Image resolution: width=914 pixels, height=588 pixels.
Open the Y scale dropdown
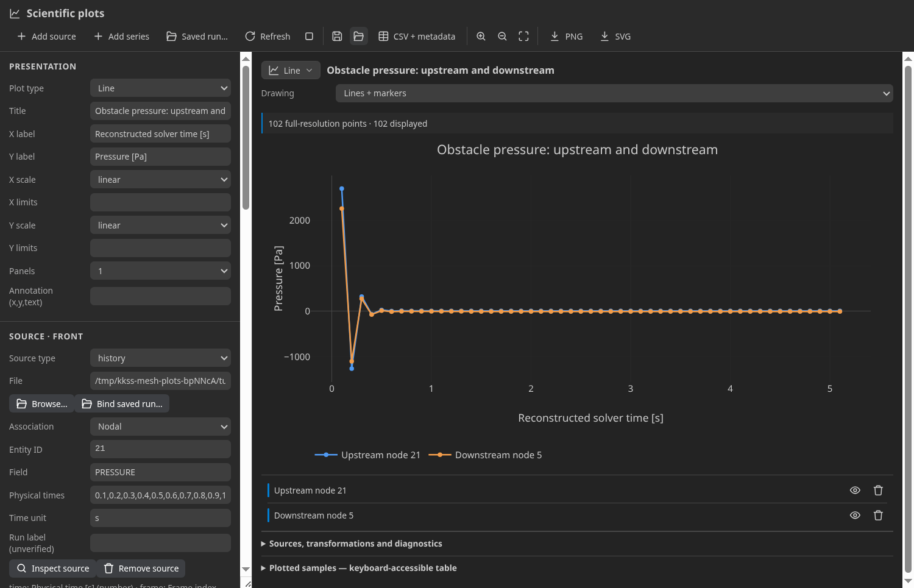click(160, 225)
